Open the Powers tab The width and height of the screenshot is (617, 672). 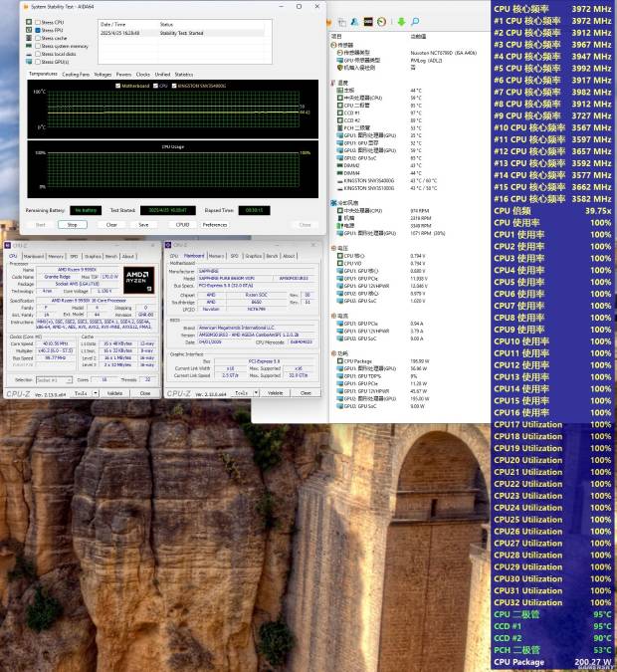tap(123, 75)
